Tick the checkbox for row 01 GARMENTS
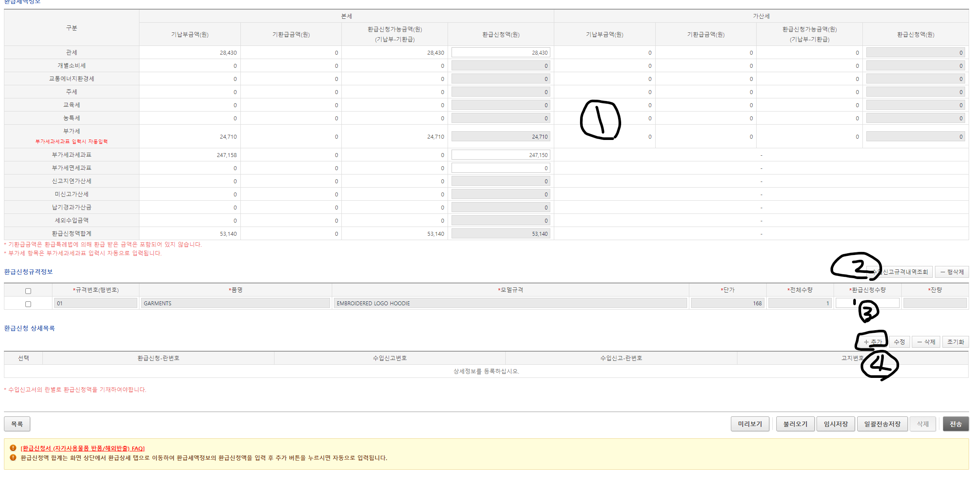980x482 pixels. point(28,304)
